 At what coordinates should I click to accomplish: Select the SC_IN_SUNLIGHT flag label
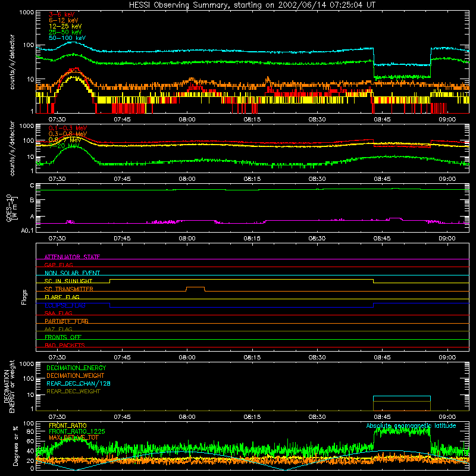pos(68,281)
